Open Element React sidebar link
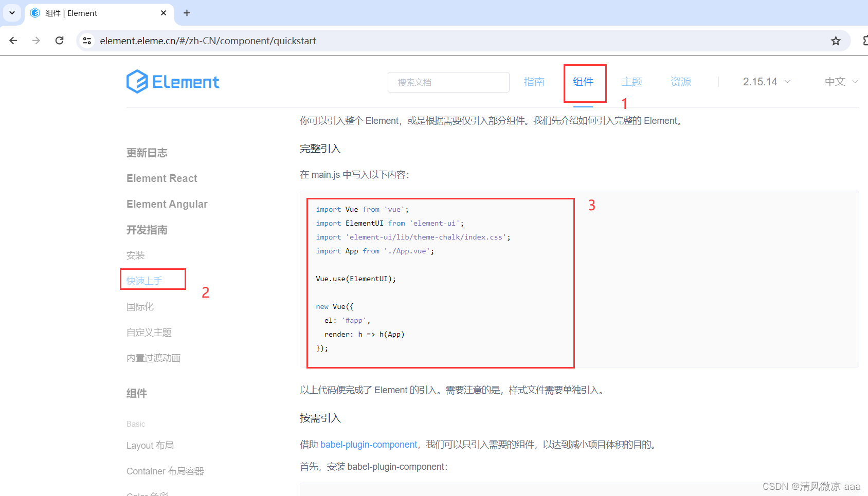 pos(162,178)
